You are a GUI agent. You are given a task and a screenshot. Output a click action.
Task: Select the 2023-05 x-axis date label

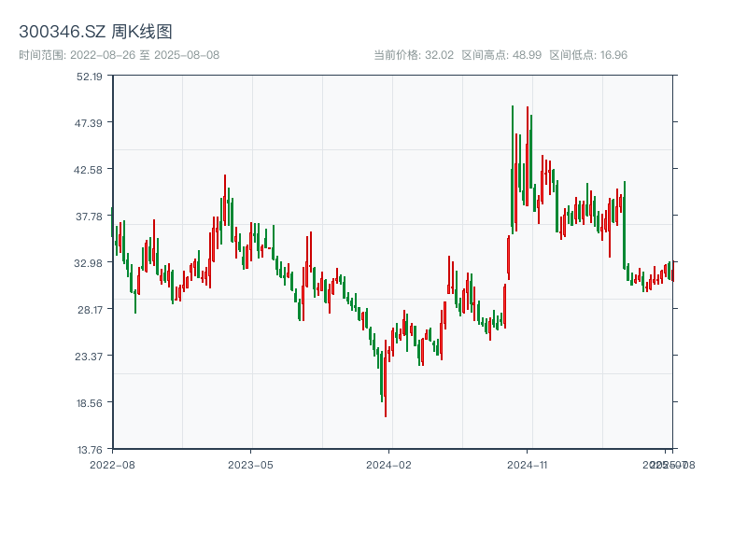click(250, 464)
